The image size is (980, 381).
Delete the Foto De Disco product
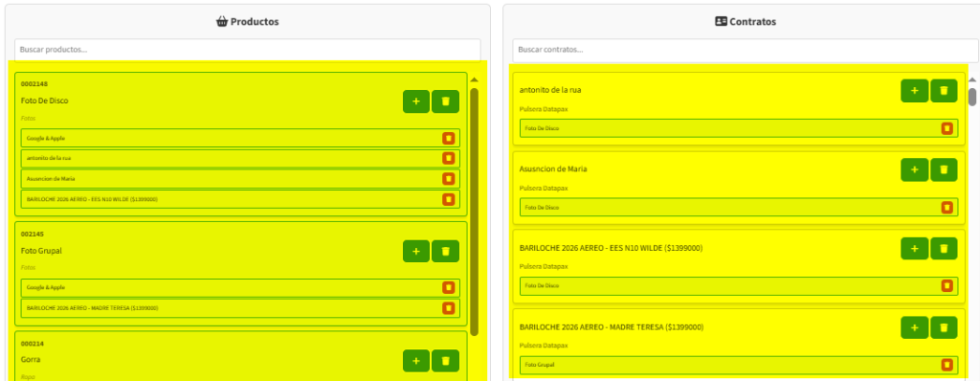point(446,101)
